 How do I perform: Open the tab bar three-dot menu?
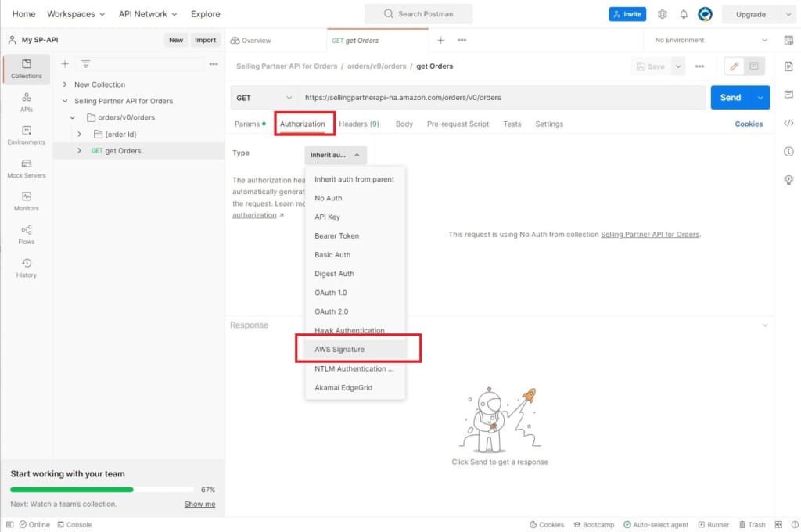tap(462, 40)
